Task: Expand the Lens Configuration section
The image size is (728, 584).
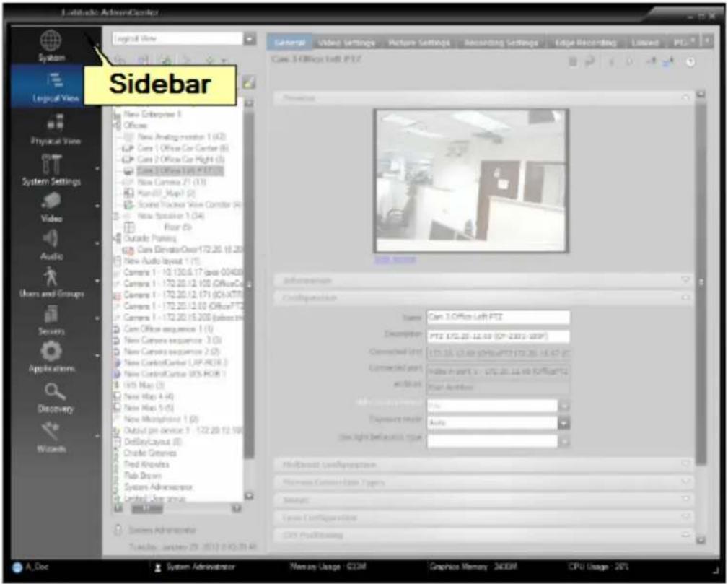Action: tap(685, 517)
